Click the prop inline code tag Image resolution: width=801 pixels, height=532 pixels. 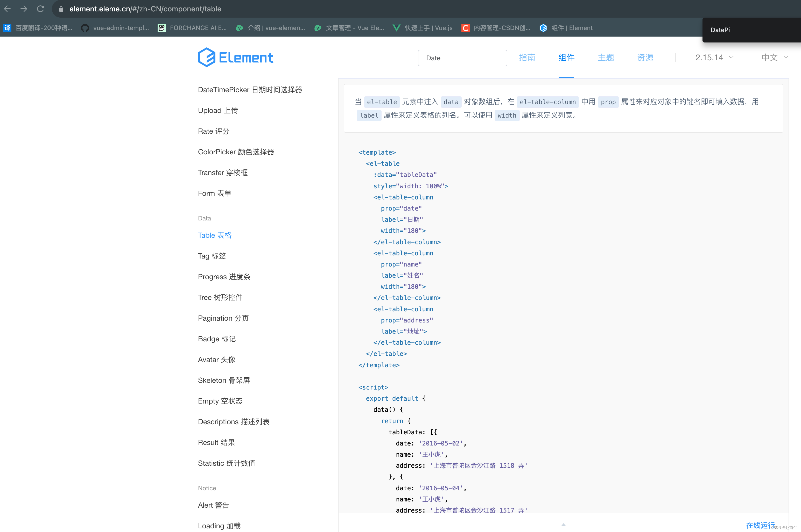608,102
